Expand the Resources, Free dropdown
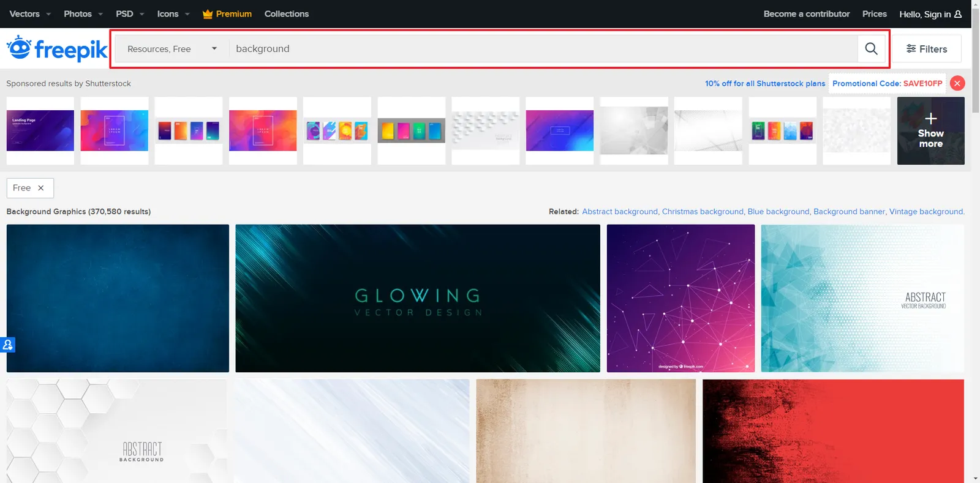Image resolution: width=980 pixels, height=483 pixels. [172, 49]
